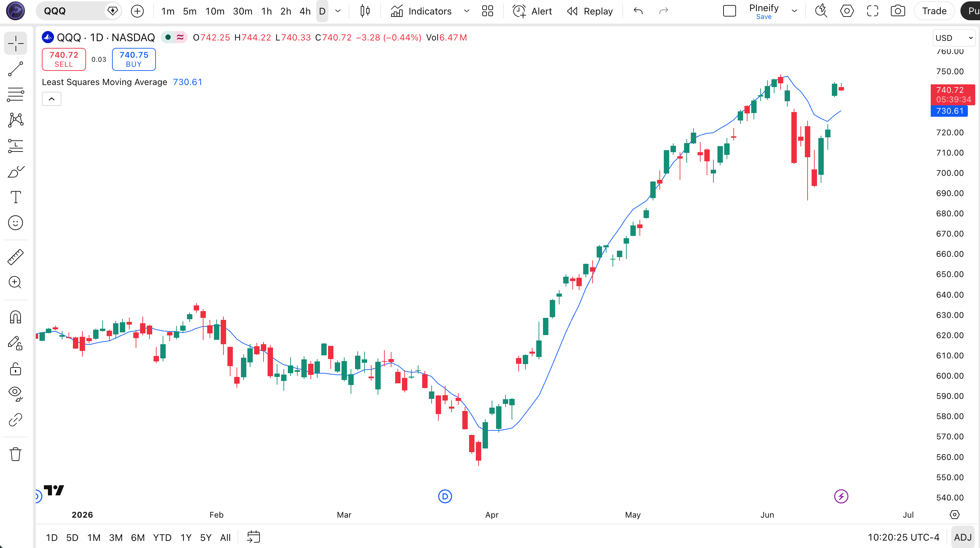Viewport: 980px width, 548px height.
Task: Expand the indicator favorites dropdown arrow
Action: 466,11
